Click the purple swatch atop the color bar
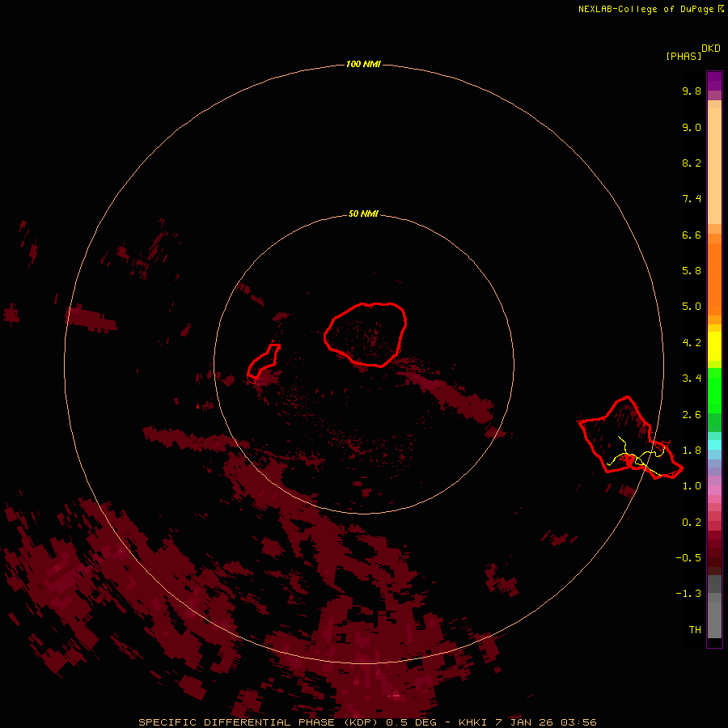Screen dimensions: 728x728 [x=714, y=81]
